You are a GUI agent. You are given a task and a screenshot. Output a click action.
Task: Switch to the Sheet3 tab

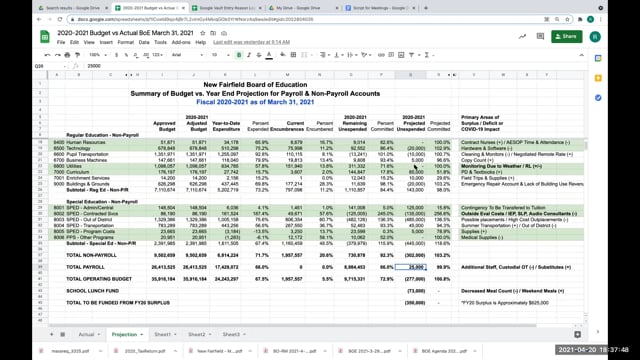coord(231,334)
